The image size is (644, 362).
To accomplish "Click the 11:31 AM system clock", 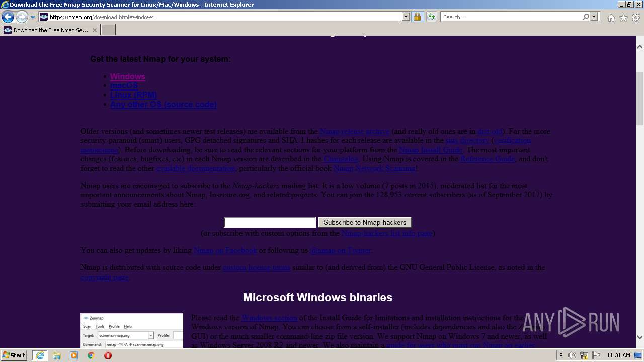I will [x=619, y=355].
